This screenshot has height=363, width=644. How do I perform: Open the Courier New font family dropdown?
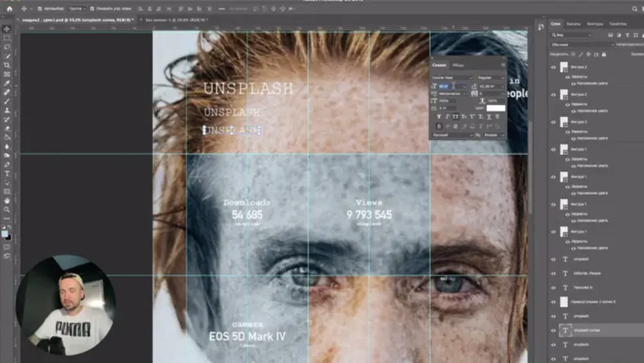[x=452, y=78]
